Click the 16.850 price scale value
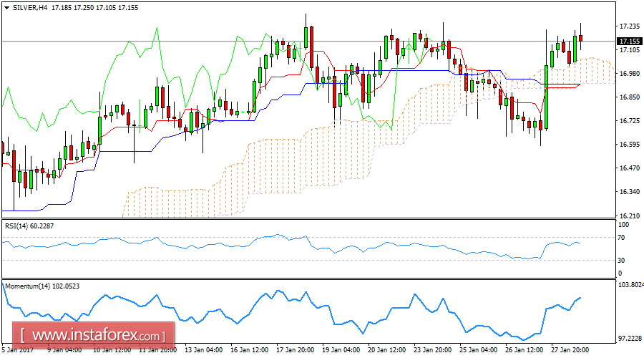Image resolution: width=644 pixels, height=358 pixels. (x=629, y=97)
